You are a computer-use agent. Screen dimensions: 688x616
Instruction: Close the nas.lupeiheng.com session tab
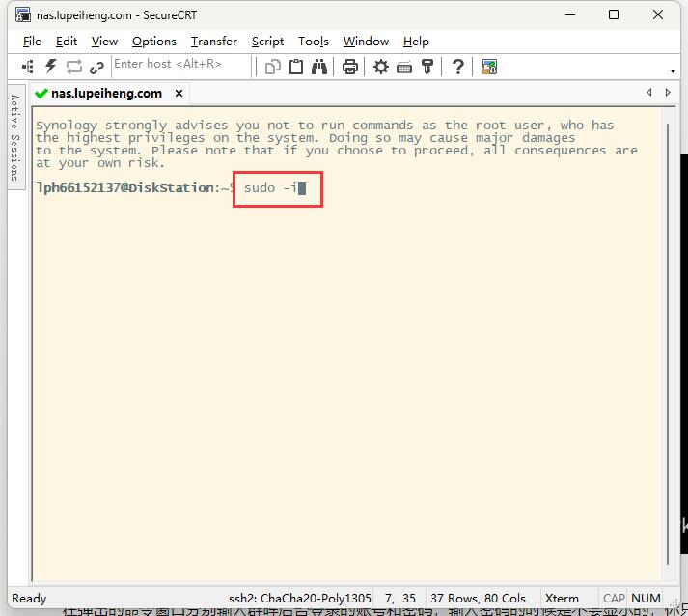(179, 93)
